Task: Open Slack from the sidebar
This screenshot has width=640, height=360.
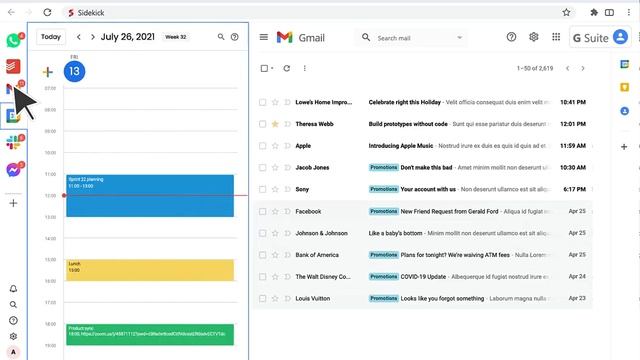Action: 13,142
